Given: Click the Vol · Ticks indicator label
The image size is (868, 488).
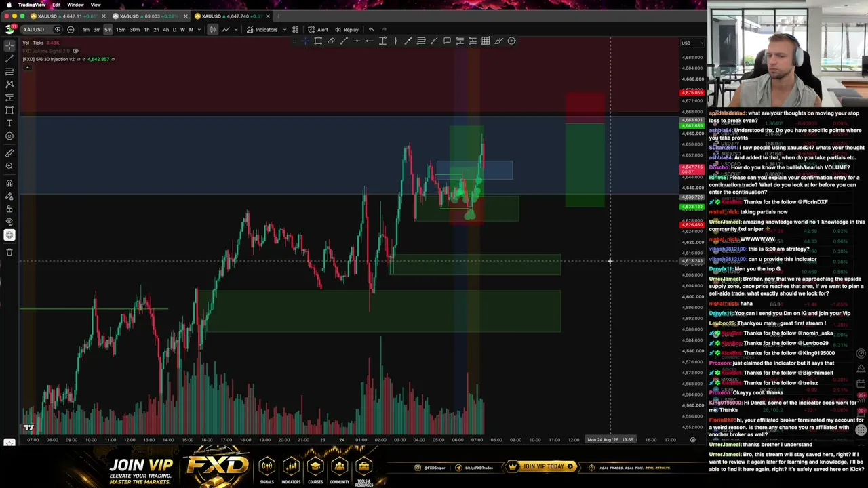Looking at the screenshot, I should (x=33, y=43).
